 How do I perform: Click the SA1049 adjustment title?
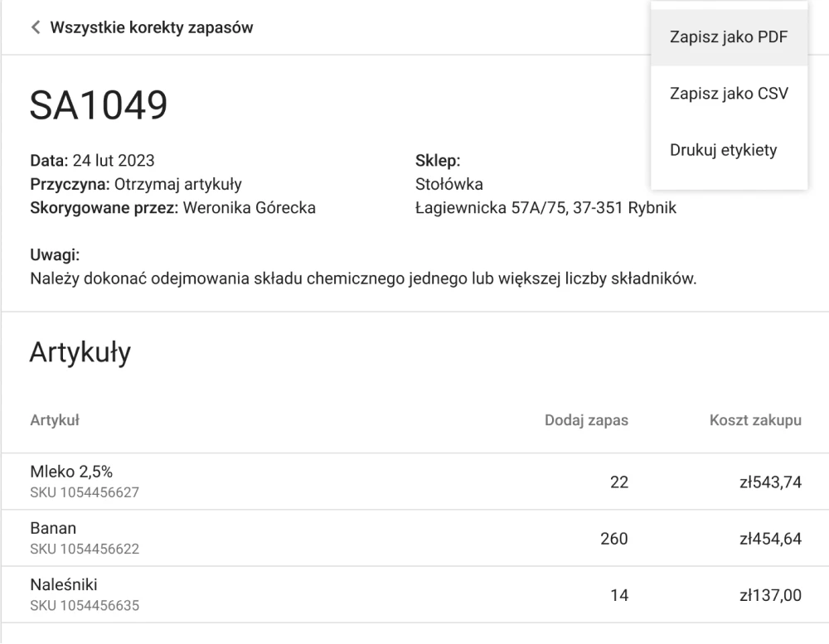click(99, 105)
